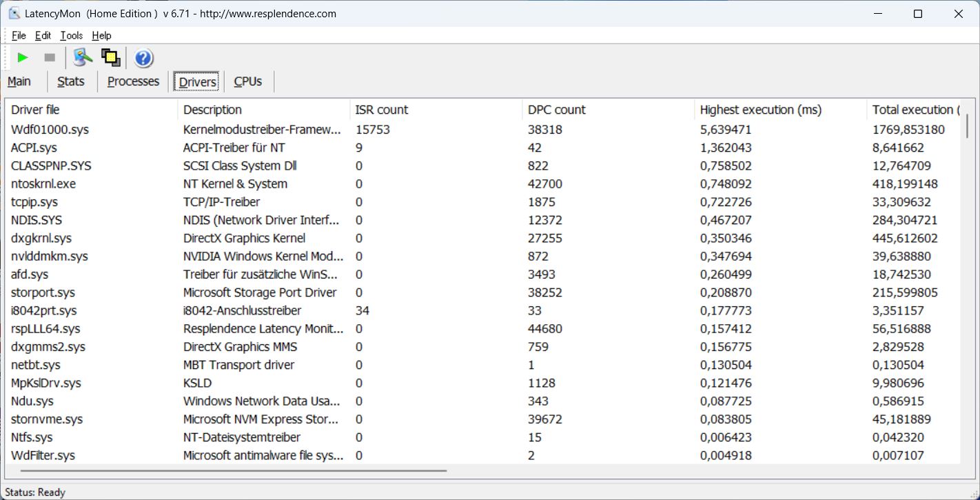This screenshot has height=500, width=980.
Task: Sort by Highest execution (ms) column header
Action: click(781, 110)
